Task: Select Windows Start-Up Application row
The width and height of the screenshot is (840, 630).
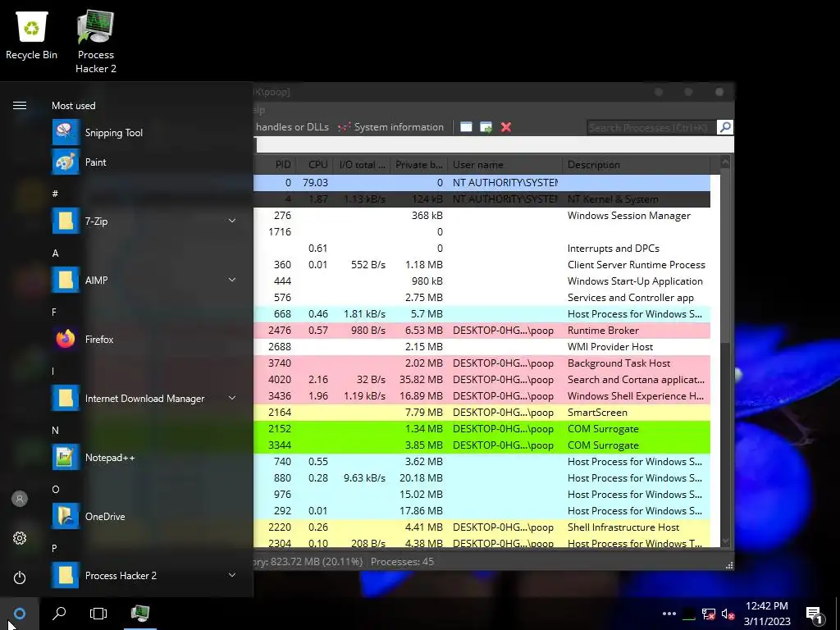Action: tap(482, 281)
